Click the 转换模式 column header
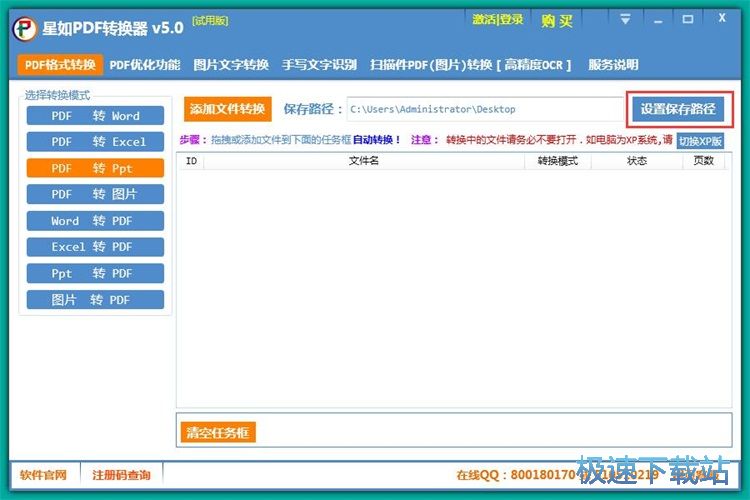The height and width of the screenshot is (500, 750). point(558,161)
